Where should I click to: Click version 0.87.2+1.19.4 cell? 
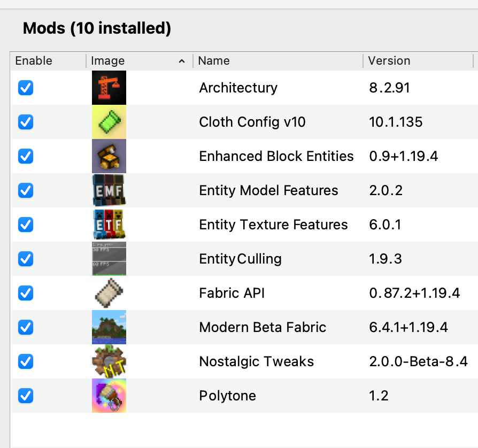(x=414, y=293)
